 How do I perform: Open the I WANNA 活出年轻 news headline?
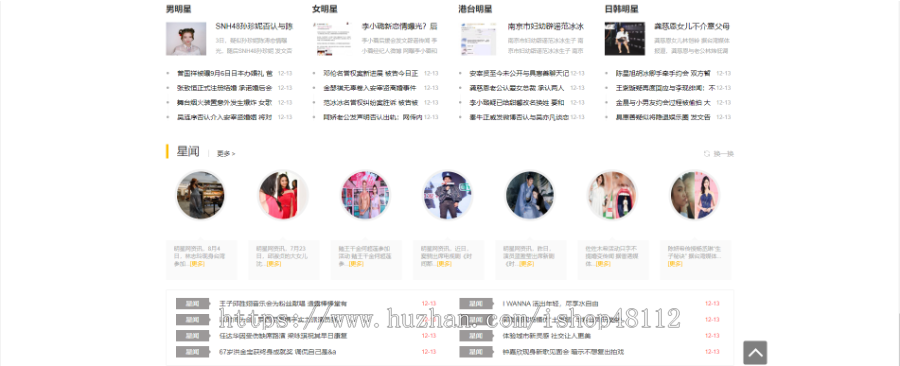tap(550, 303)
